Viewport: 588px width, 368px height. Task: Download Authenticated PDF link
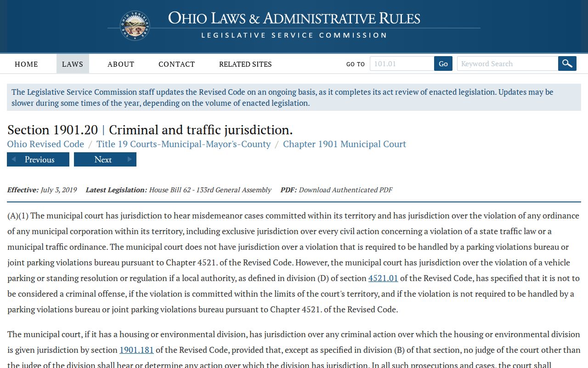tap(345, 190)
